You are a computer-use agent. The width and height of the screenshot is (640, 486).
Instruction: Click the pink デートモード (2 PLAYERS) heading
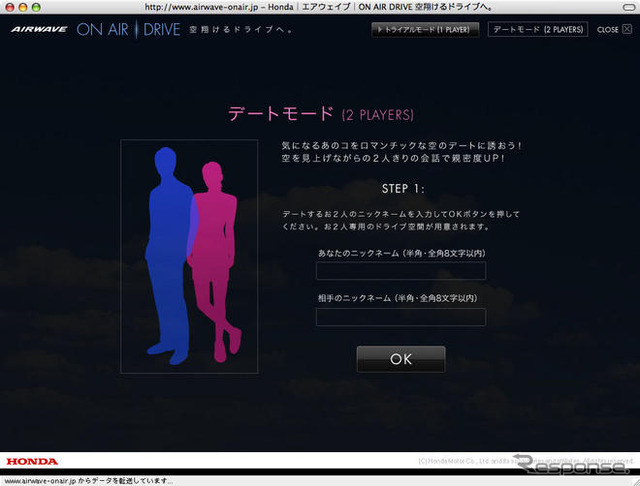coord(321,114)
